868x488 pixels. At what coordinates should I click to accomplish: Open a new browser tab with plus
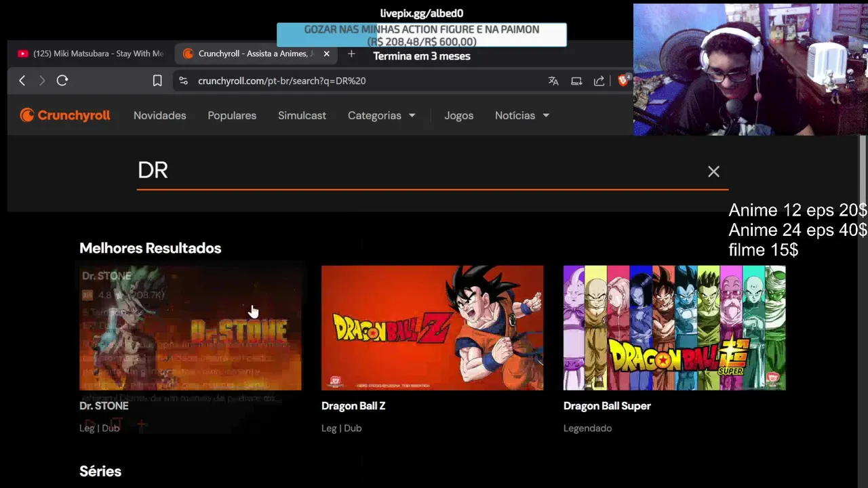point(351,54)
